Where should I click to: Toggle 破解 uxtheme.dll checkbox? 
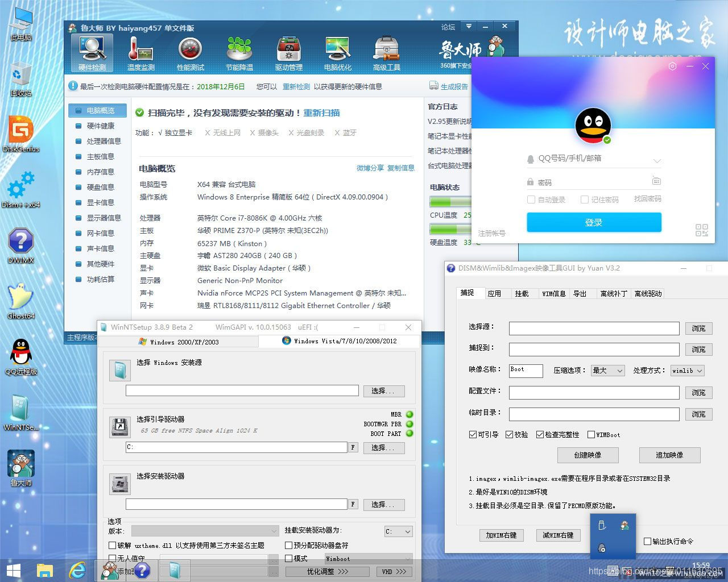[x=113, y=545]
